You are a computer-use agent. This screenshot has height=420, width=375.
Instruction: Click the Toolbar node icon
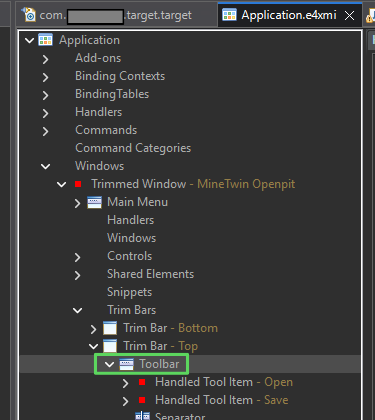coord(126,364)
